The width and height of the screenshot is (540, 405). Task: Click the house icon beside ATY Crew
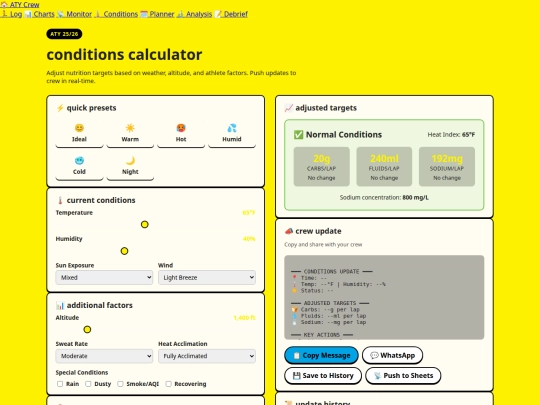[4, 4]
